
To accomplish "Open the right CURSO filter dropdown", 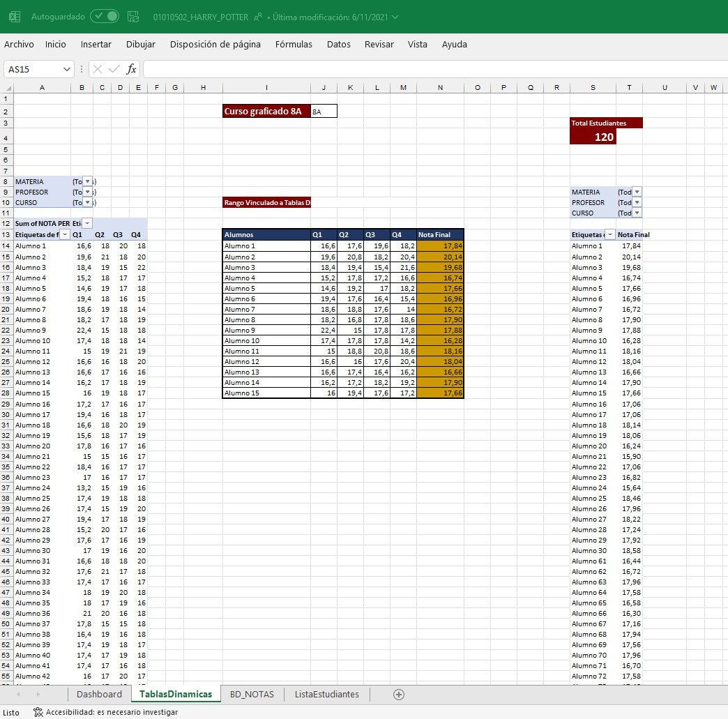I will coord(637,213).
